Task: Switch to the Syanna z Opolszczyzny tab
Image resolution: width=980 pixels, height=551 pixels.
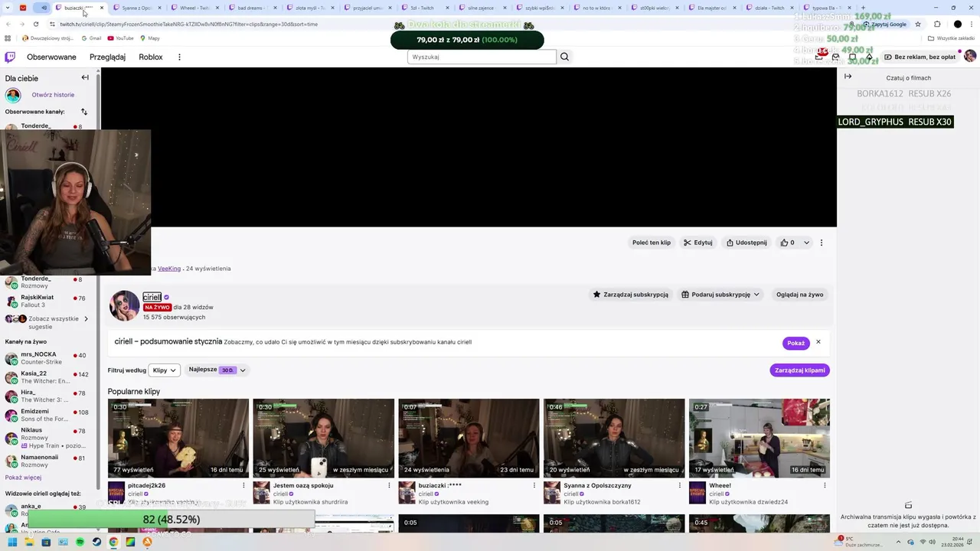Action: click(136, 8)
